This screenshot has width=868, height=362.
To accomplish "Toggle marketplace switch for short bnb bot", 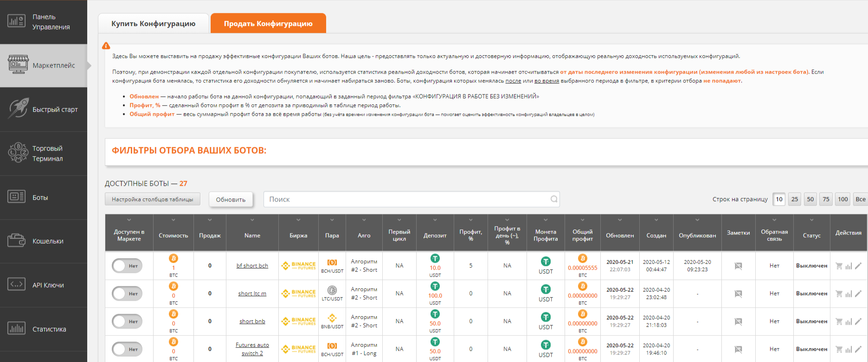I will click(x=127, y=322).
